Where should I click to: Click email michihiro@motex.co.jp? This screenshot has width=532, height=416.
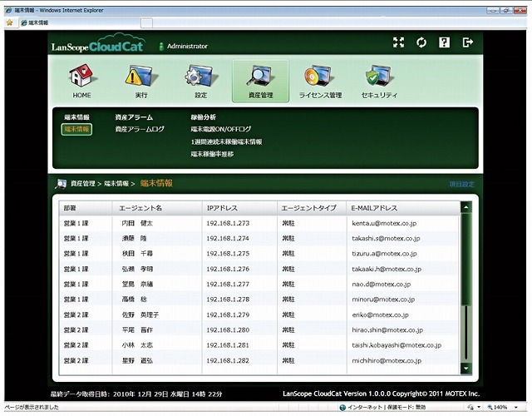pos(387,360)
